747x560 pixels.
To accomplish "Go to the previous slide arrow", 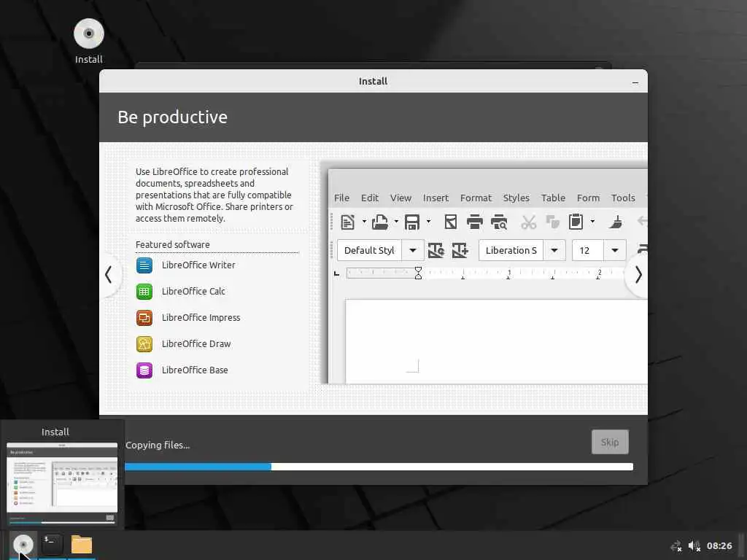I will coord(109,275).
